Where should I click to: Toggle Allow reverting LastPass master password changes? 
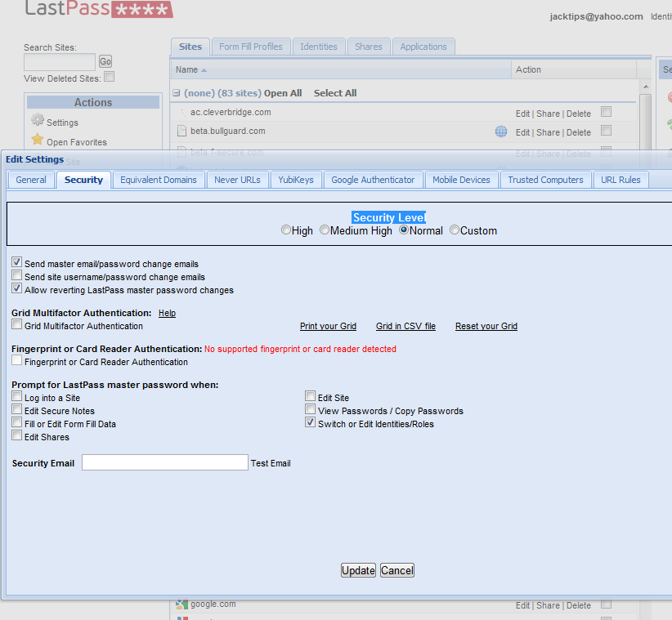coord(16,288)
